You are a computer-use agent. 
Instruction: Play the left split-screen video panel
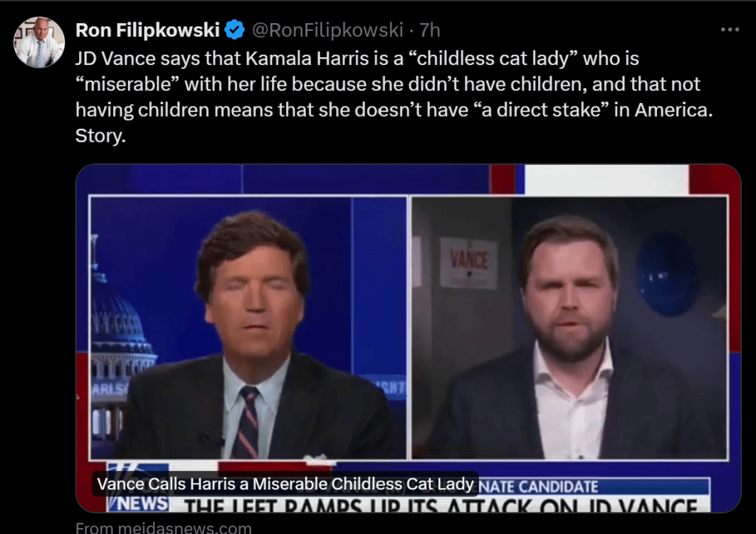(x=249, y=328)
